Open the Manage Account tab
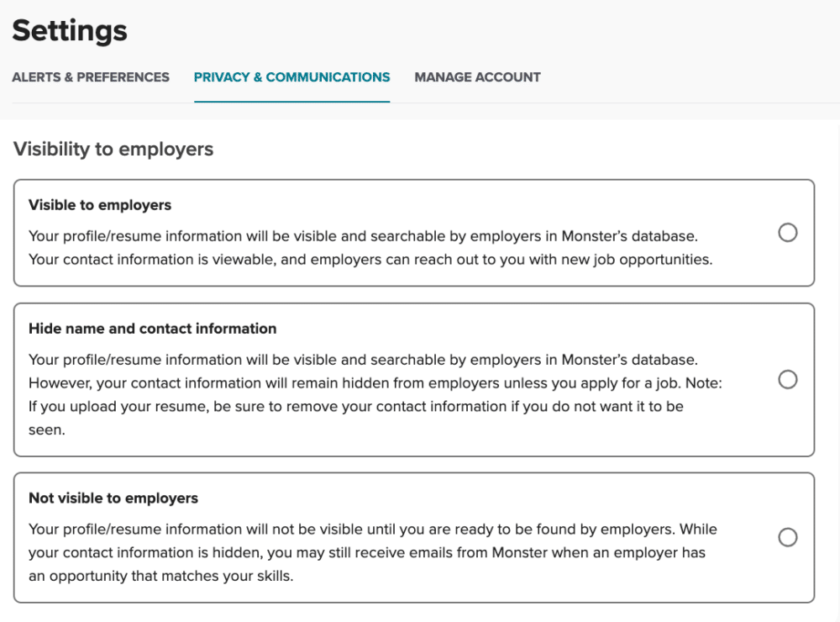840x622 pixels. coord(477,76)
